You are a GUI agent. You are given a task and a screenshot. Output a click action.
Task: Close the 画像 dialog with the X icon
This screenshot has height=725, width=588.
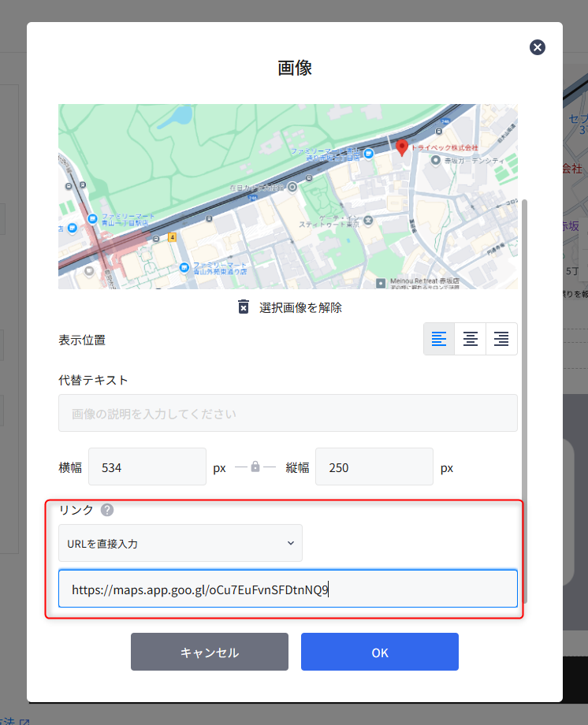tap(537, 47)
